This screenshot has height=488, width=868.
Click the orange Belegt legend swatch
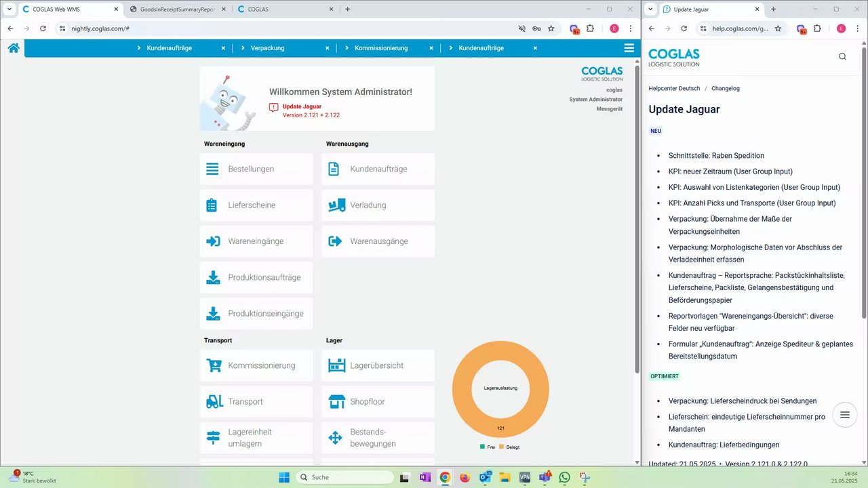[502, 447]
